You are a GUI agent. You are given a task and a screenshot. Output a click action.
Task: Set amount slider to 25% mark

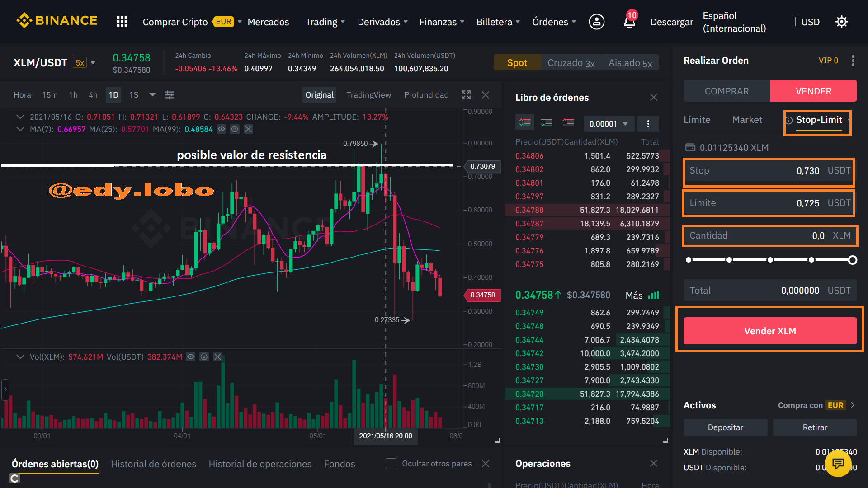click(x=729, y=260)
